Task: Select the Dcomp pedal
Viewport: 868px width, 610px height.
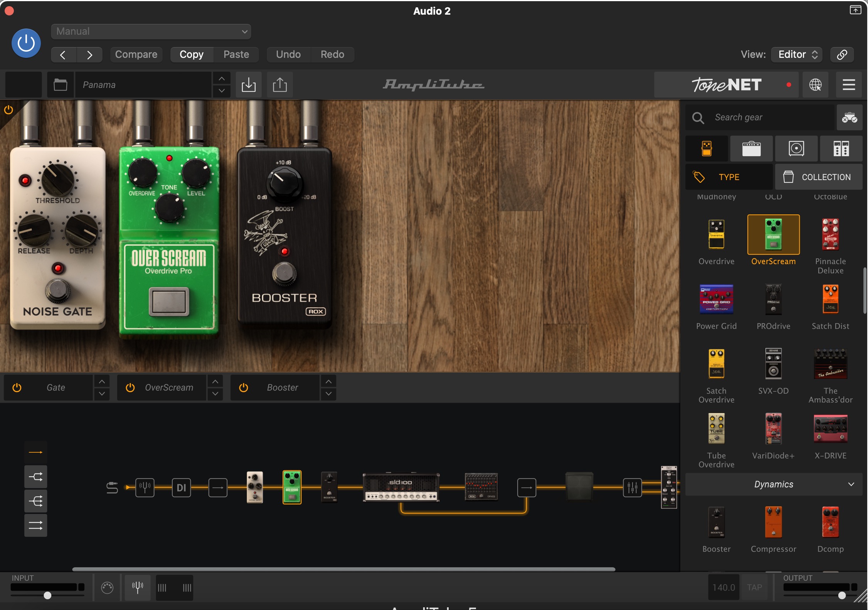Action: [831, 523]
